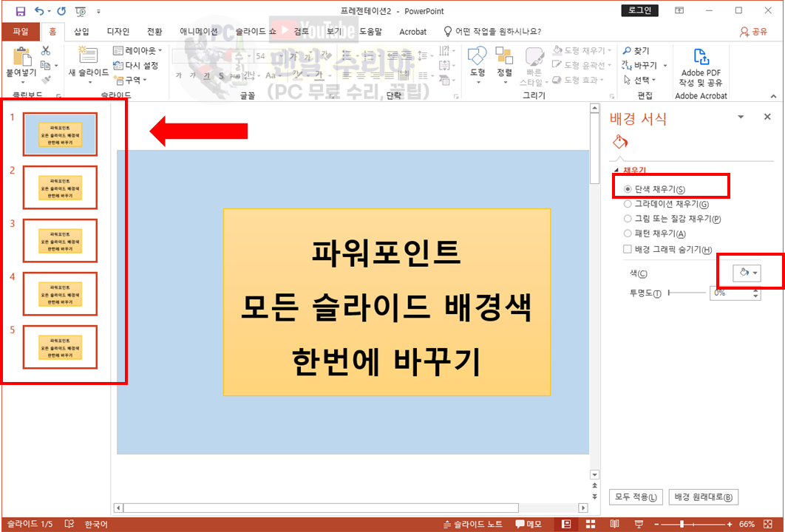This screenshot has width=785, height=532.
Task: Click the spell check icon in status bar
Action: click(x=69, y=524)
